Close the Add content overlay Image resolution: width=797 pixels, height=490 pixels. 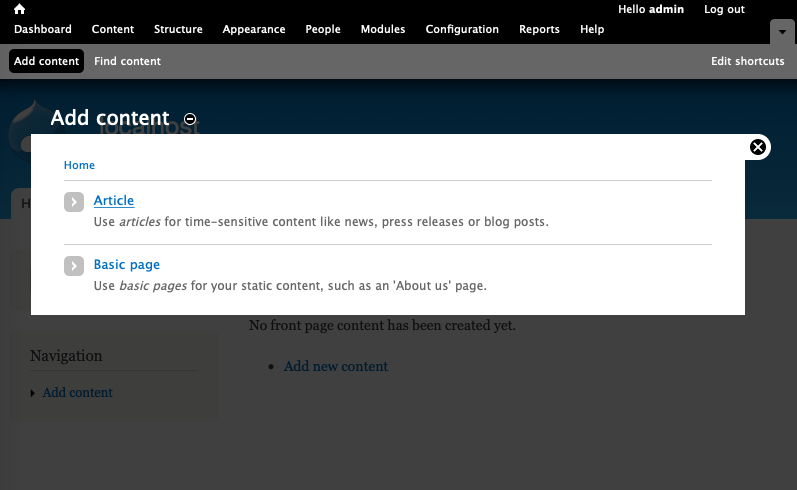coord(757,147)
